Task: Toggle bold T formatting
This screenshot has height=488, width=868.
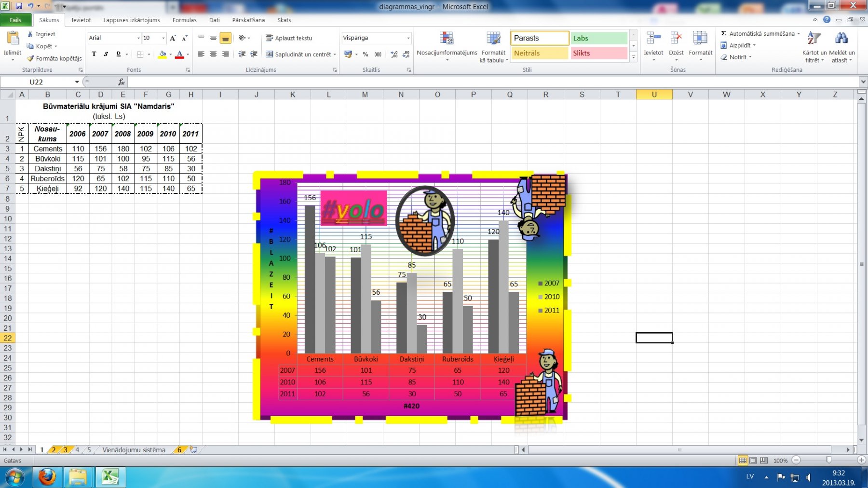Action: (94, 54)
